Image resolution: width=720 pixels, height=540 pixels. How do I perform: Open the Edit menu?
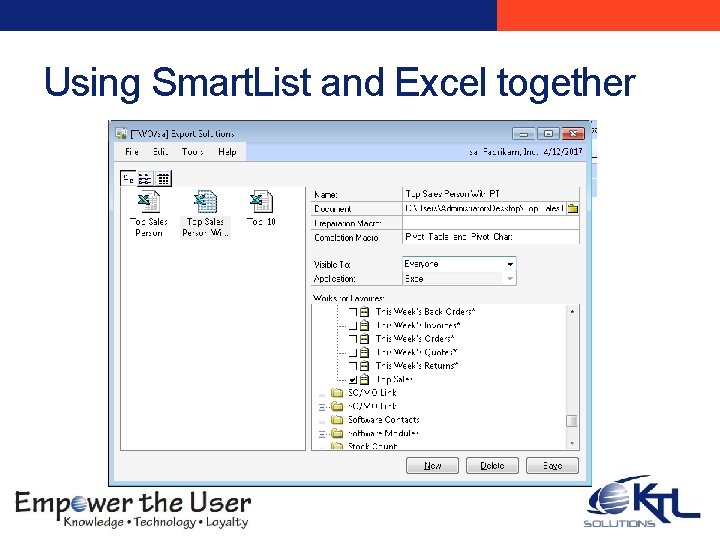(160, 152)
